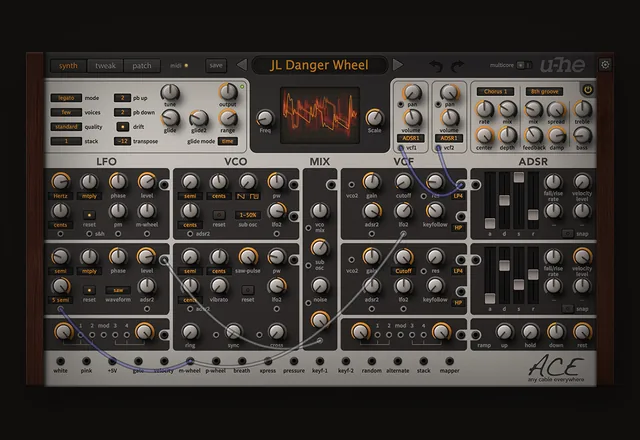Image resolution: width=640 pixels, height=440 pixels.
Task: Click the white noise output jack
Action: pyautogui.click(x=60, y=361)
